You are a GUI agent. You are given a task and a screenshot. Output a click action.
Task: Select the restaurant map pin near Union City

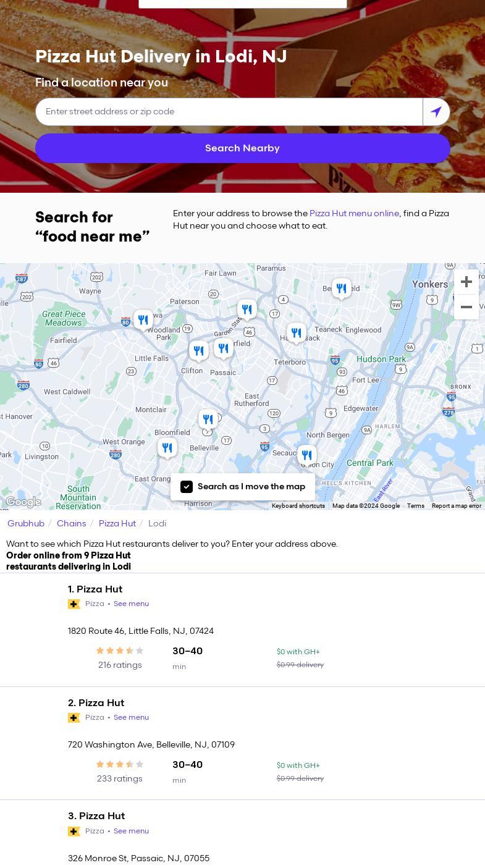[306, 456]
